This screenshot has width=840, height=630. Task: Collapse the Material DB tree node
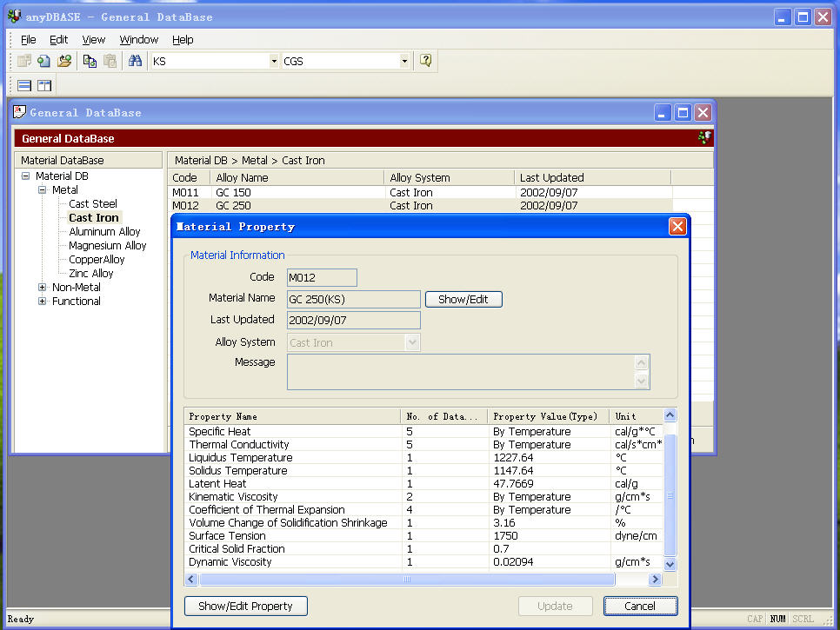[25, 176]
